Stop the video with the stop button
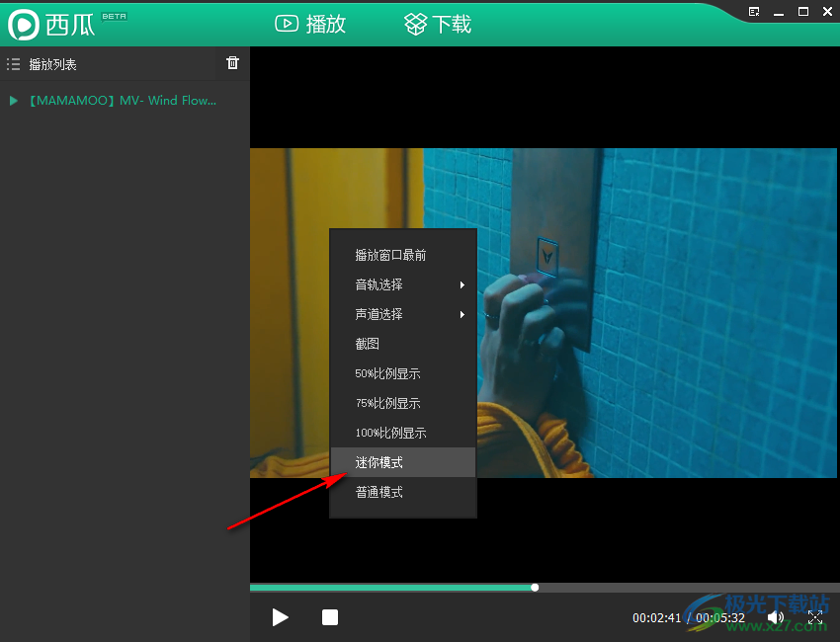 pos(330,617)
